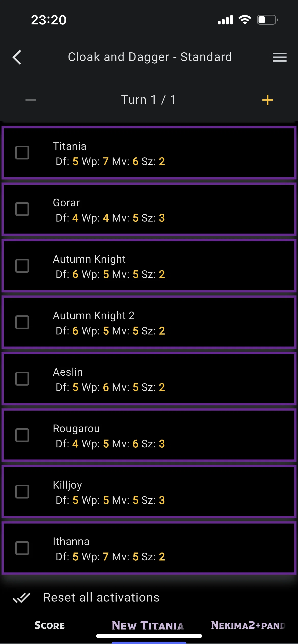Check the Rougarou activation box
The image size is (298, 644).
point(22,435)
